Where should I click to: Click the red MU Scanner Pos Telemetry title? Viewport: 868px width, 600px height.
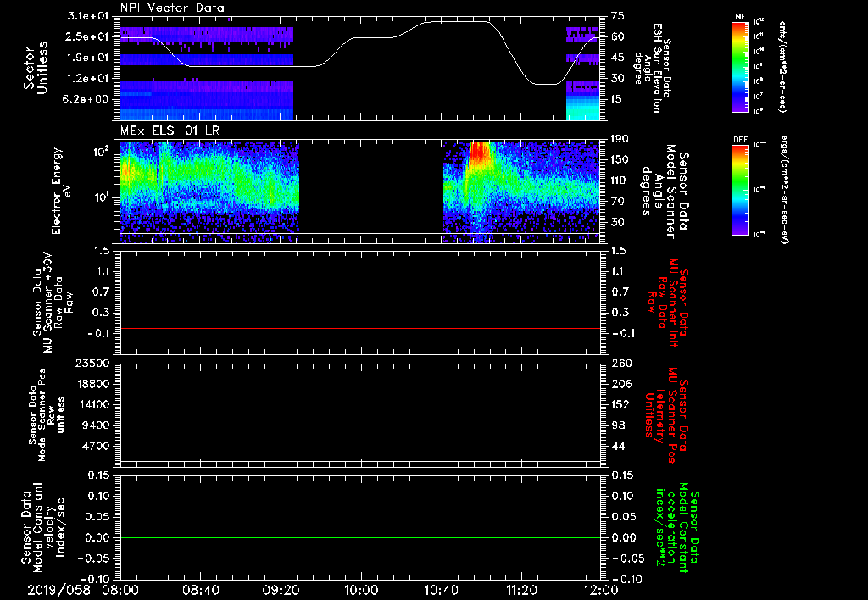pos(667,415)
